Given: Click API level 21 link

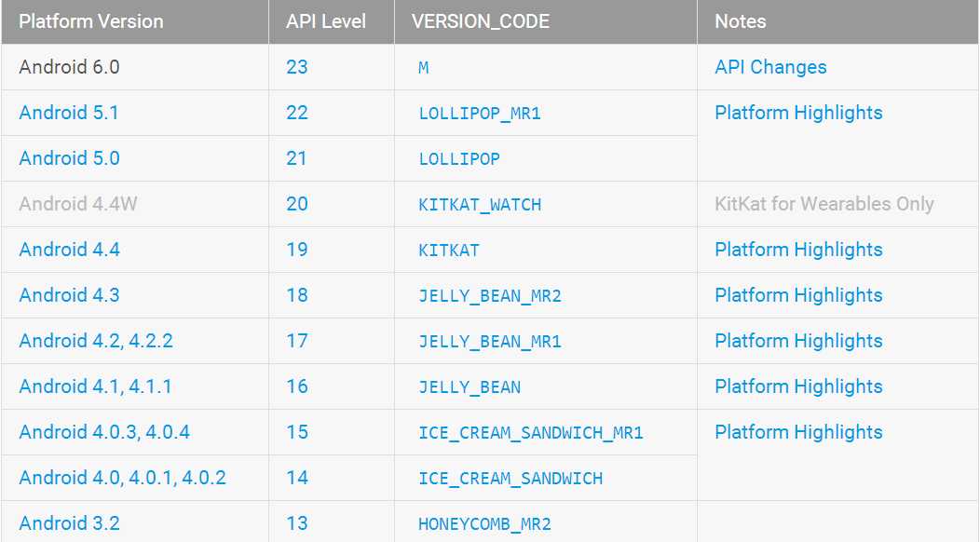Looking at the screenshot, I should 297,158.
